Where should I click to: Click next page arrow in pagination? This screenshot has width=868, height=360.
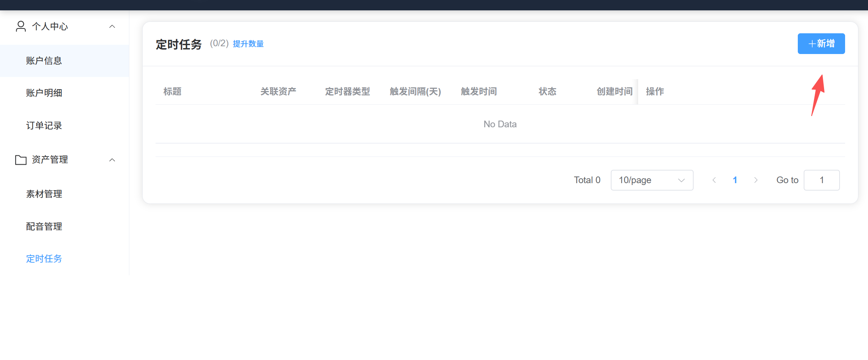[756, 180]
